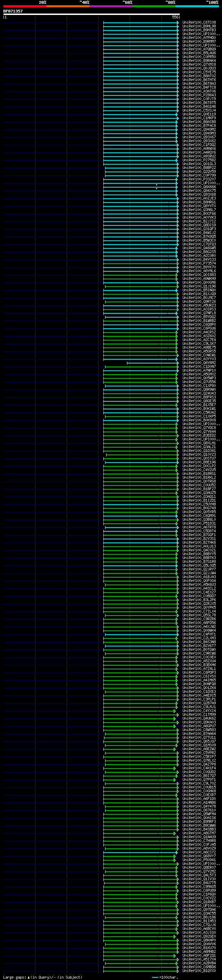Click UniRef100_B4G1H6 label

pos(199,106)
